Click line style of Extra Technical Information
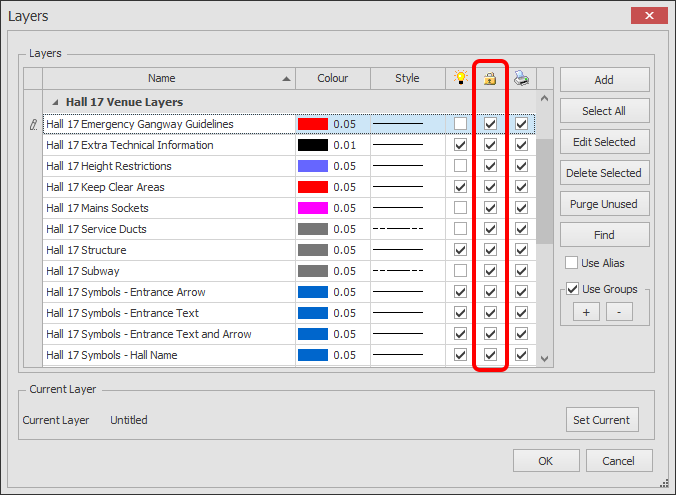The image size is (676, 495). 398,144
